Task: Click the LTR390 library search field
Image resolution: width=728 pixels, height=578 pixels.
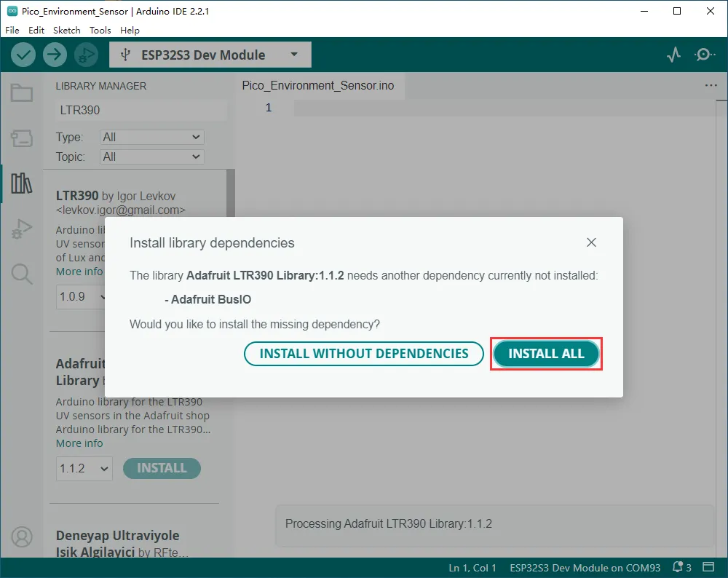Action: tap(141, 110)
